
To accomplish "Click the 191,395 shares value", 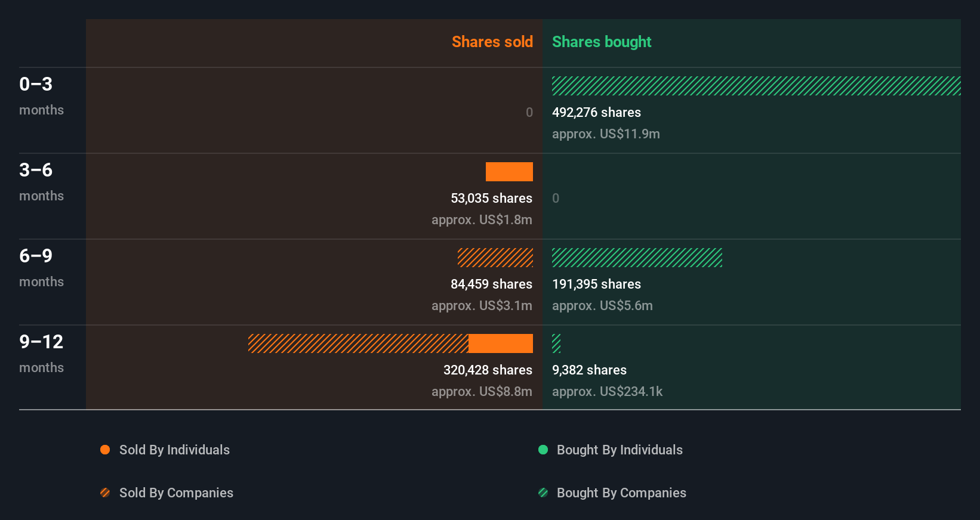I will [x=596, y=284].
